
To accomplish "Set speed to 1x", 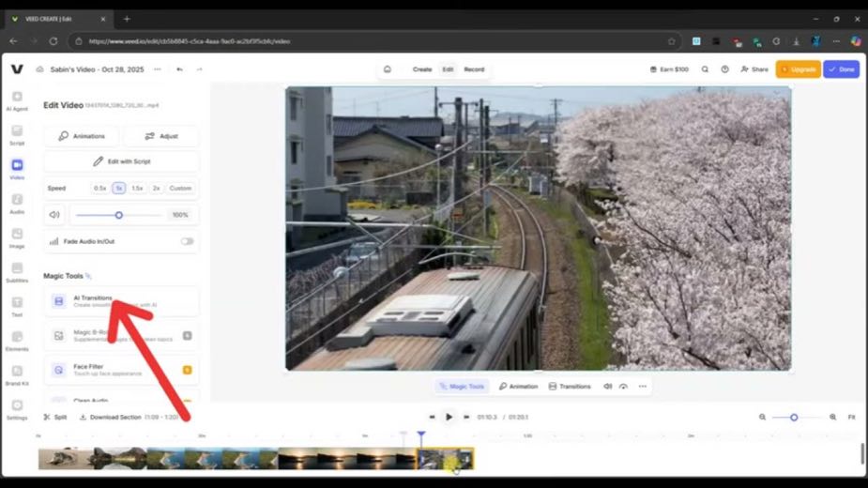I will click(x=118, y=189).
